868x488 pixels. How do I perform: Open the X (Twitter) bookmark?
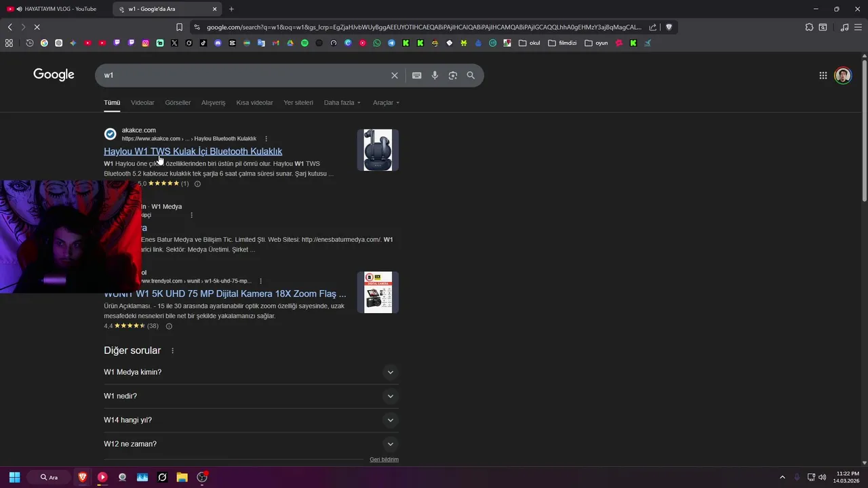tap(174, 43)
